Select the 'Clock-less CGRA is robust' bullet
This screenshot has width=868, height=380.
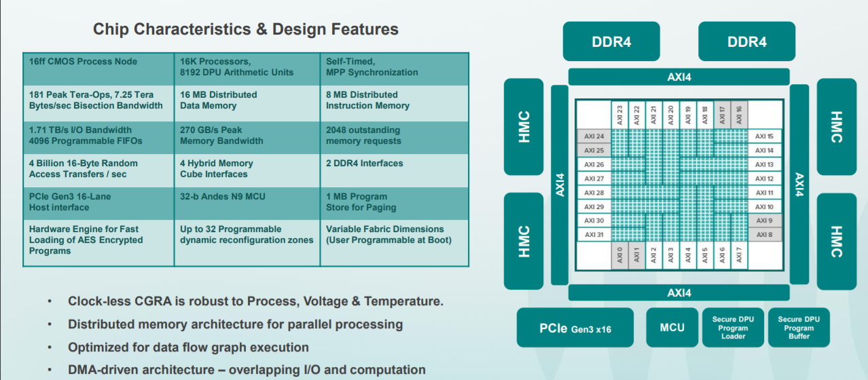(x=255, y=301)
